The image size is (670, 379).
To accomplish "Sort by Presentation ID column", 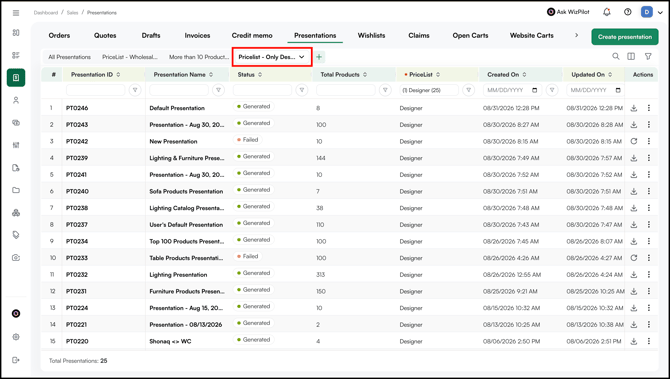I will (x=118, y=74).
